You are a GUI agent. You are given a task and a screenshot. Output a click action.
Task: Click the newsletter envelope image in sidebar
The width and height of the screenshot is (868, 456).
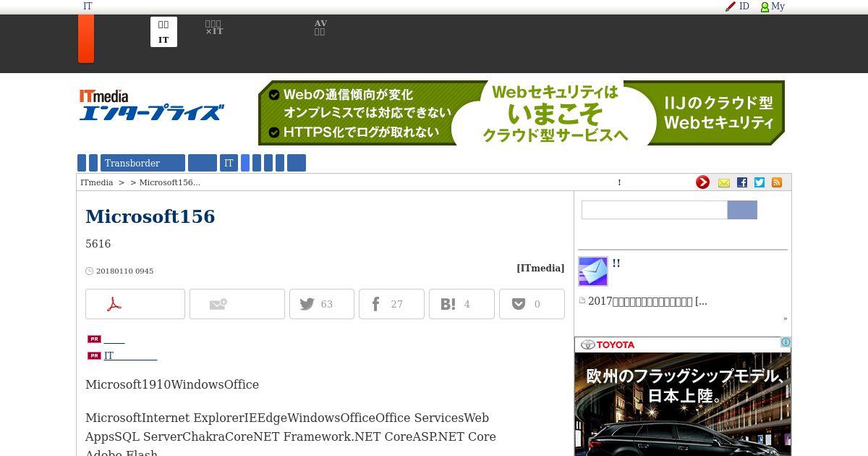coord(593,271)
